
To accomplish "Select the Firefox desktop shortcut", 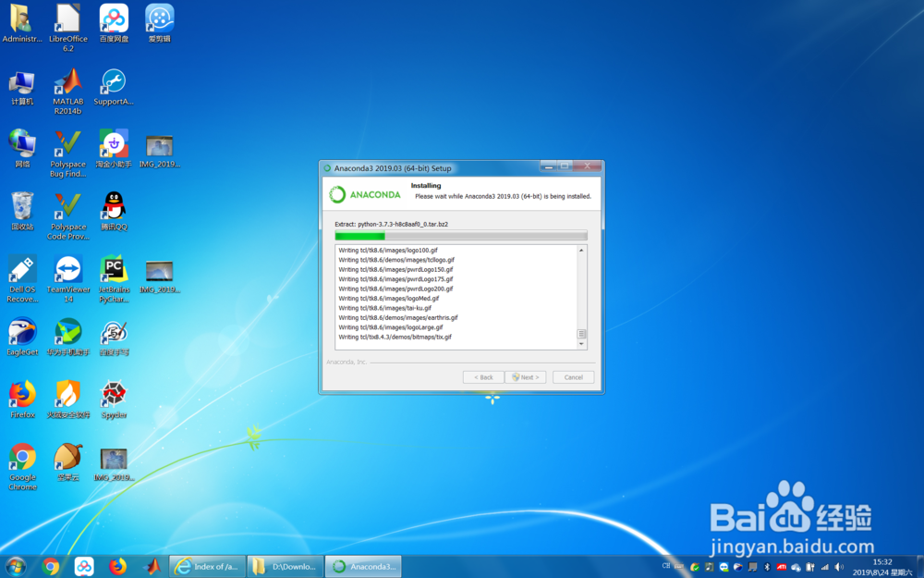I will point(22,400).
